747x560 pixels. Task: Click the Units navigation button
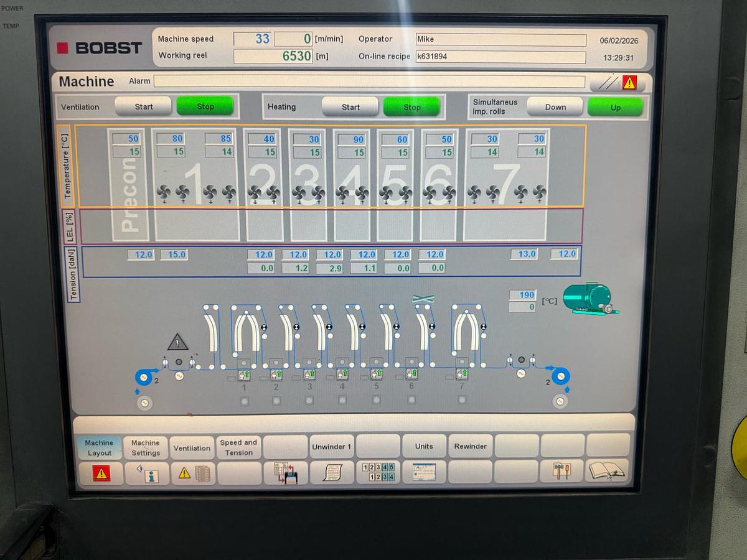click(x=424, y=446)
